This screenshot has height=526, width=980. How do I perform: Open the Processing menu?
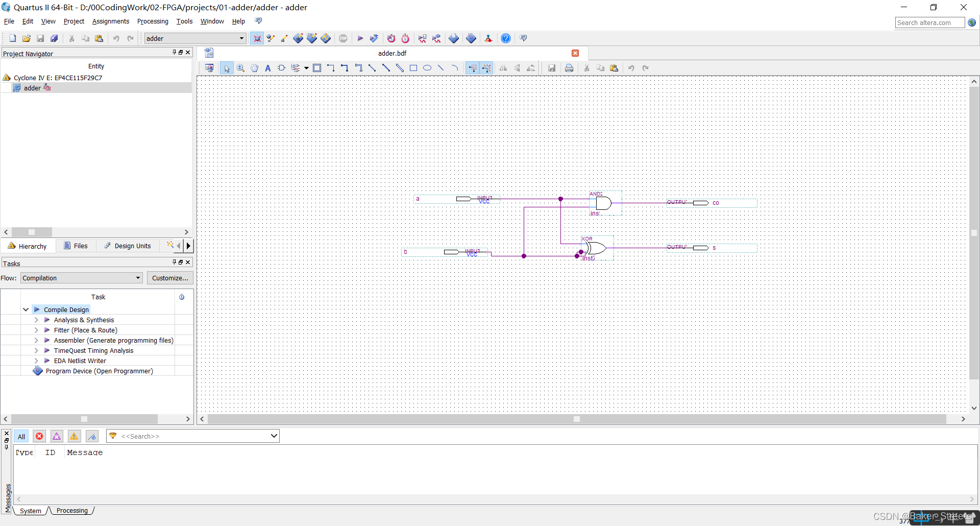[153, 21]
